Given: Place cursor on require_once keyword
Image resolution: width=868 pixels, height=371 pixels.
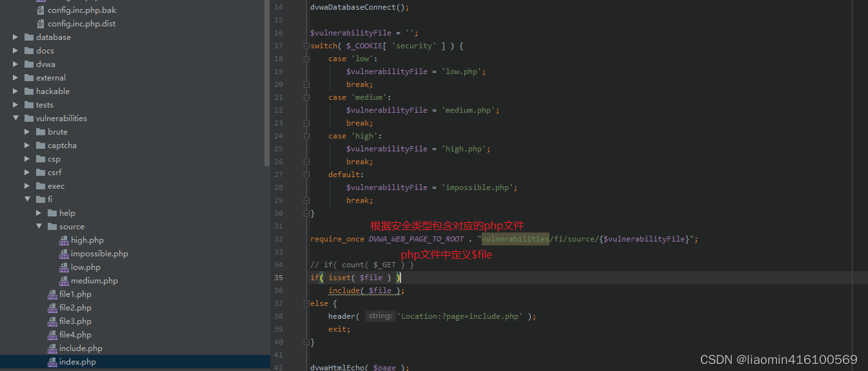Looking at the screenshot, I should tap(337, 239).
